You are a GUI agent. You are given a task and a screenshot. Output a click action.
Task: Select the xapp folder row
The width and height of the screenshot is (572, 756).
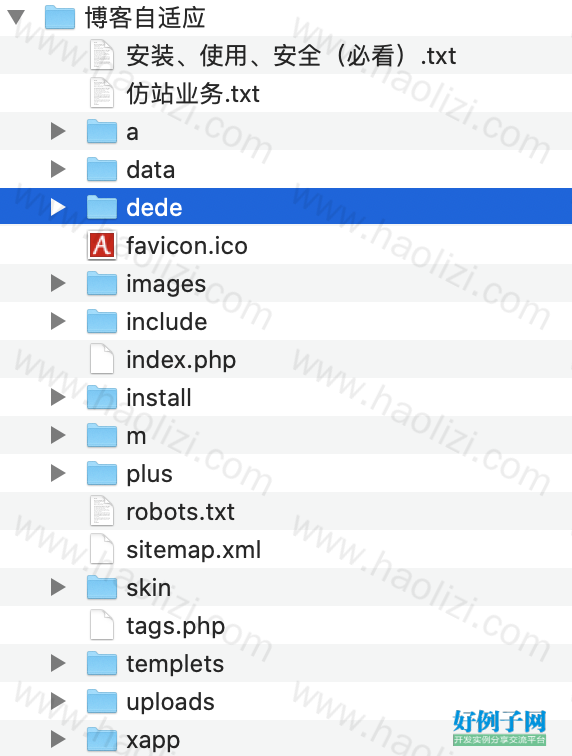(286, 739)
